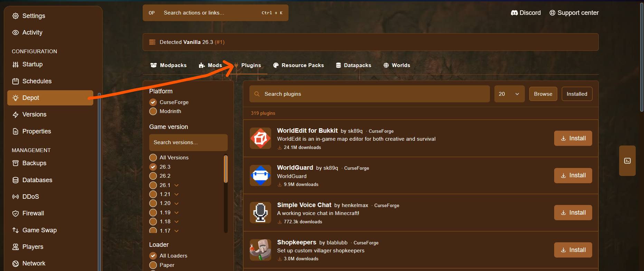Click the Databases cylinder icon
This screenshot has width=644, height=271.
pyautogui.click(x=16, y=180)
